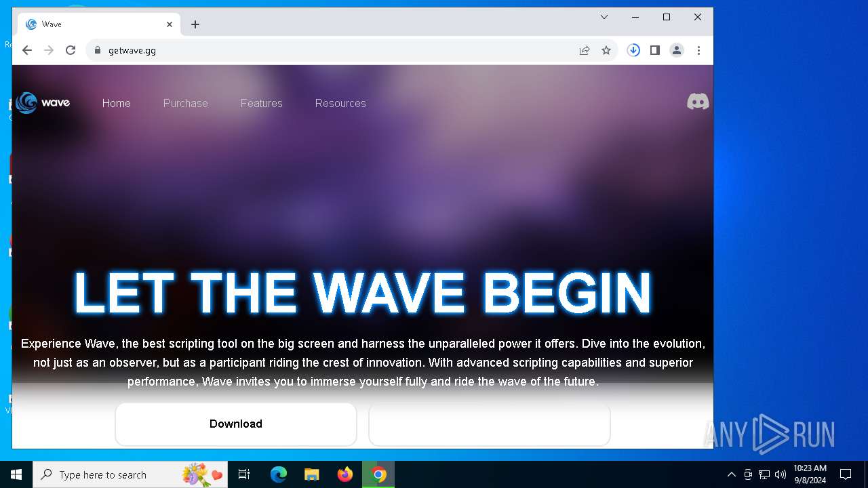View site information via the padlock icon
The height and width of the screenshot is (488, 868).
point(97,50)
